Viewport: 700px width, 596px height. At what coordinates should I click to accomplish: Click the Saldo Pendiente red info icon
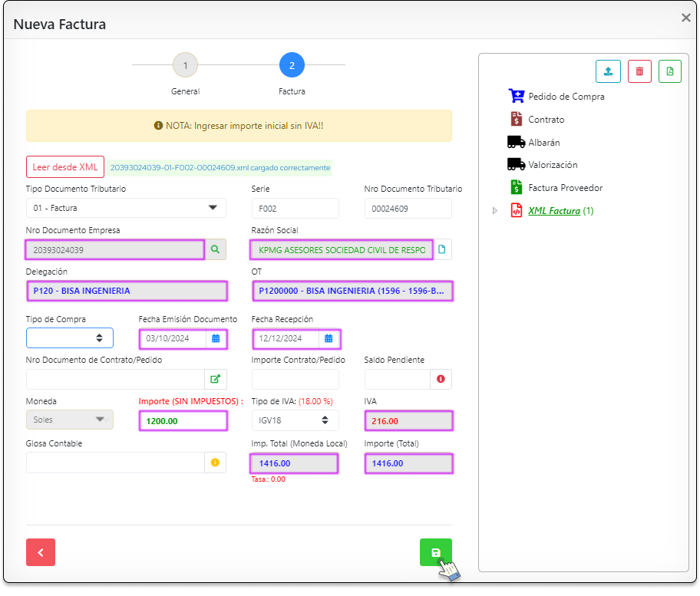tap(441, 379)
